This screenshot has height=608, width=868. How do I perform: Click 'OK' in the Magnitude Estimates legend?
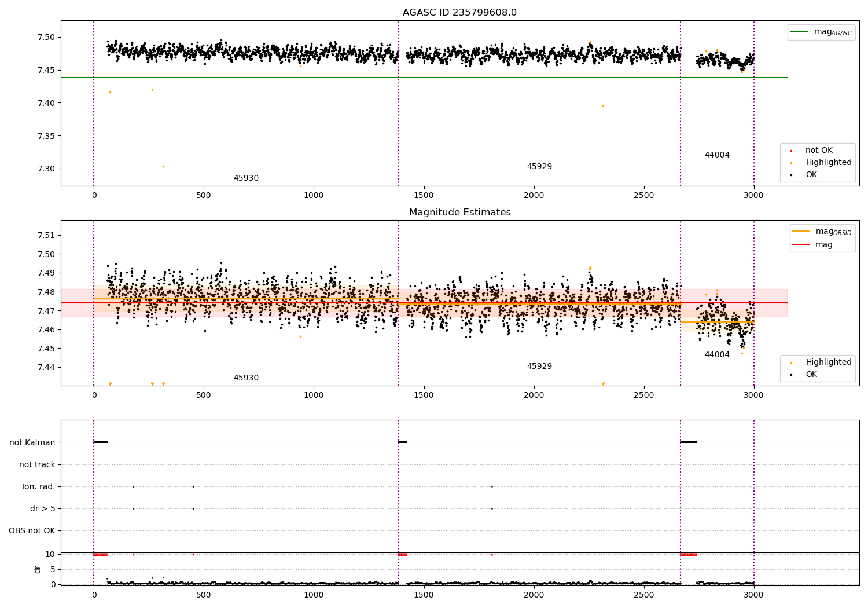811,375
